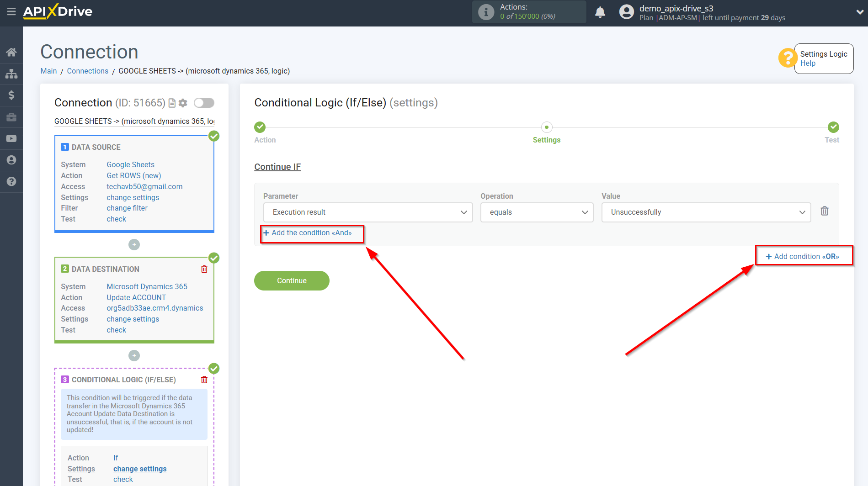Open the Conditional Logic check test link

pos(123,480)
